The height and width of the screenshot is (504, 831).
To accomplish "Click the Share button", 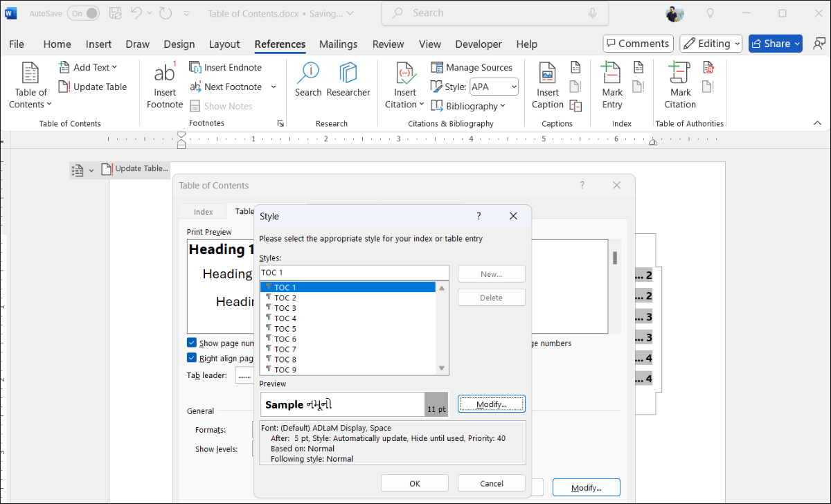I will tap(776, 44).
